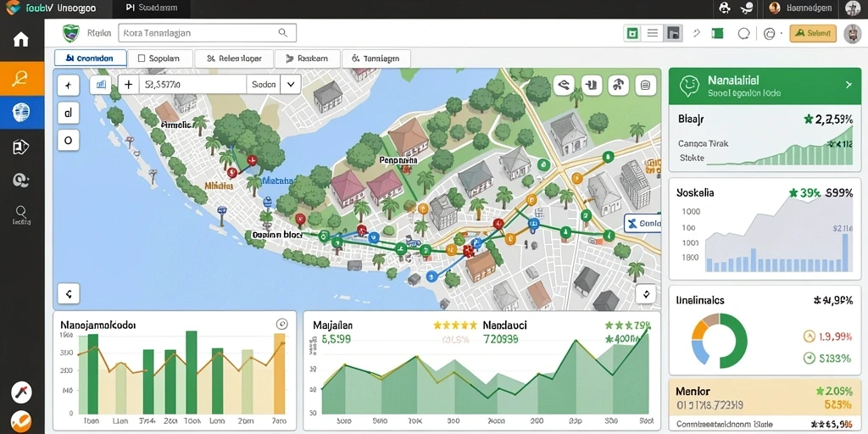The height and width of the screenshot is (434, 868).
Task: Expand the green Nanalairial panel chevron
Action: click(x=848, y=86)
